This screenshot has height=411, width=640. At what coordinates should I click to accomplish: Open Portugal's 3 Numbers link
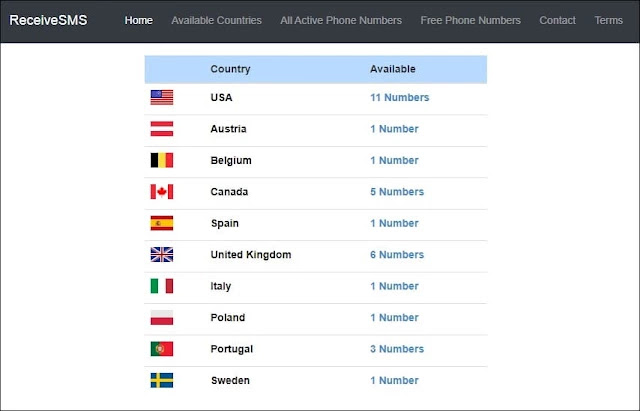(x=397, y=349)
